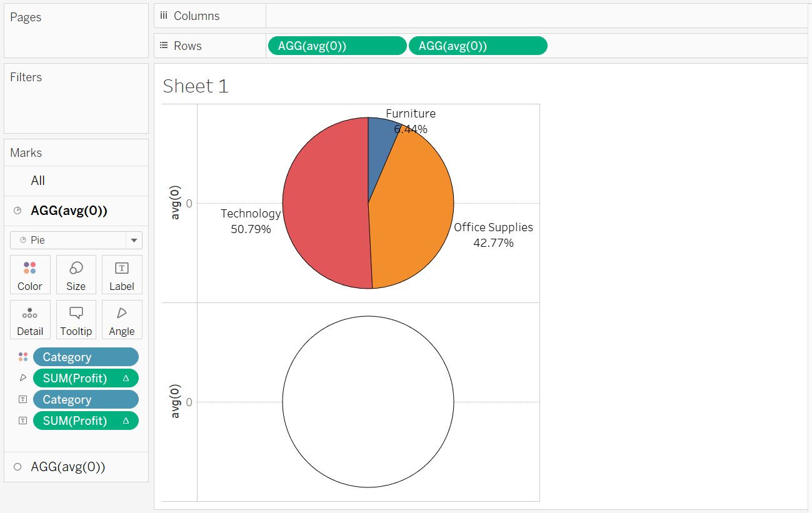Open the Angle mark card
The image size is (812, 513).
tap(122, 319)
